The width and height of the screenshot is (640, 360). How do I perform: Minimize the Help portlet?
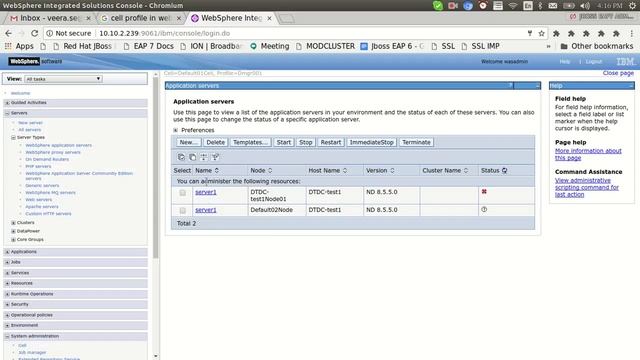pos(631,85)
